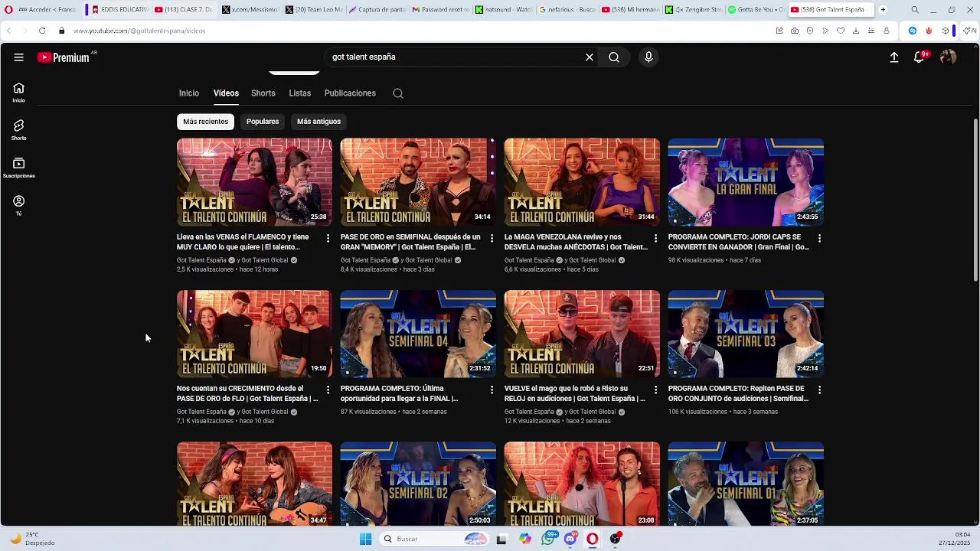The image size is (980, 551).
Task: Open options menu for JORDI CAPS Gran Final video
Action: click(x=819, y=239)
